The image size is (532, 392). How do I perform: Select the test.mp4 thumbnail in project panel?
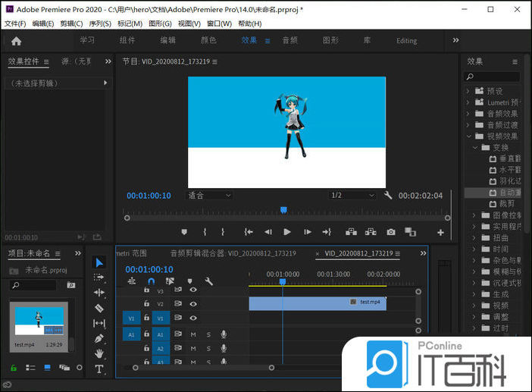click(38, 321)
